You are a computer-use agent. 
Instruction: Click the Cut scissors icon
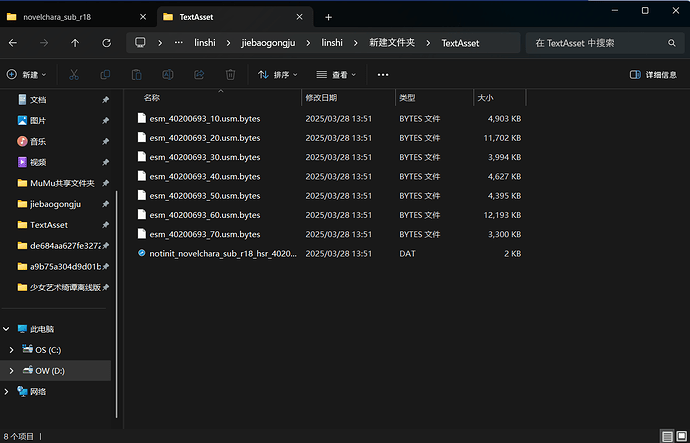point(74,75)
